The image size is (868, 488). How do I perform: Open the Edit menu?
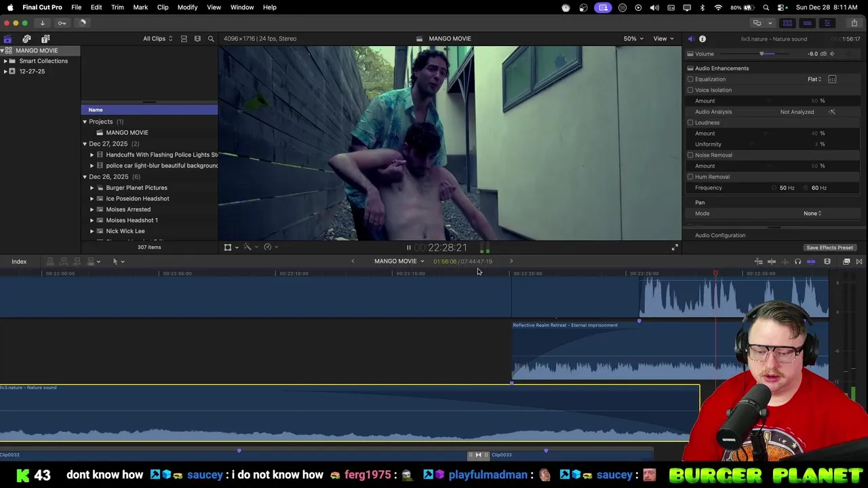(x=96, y=7)
